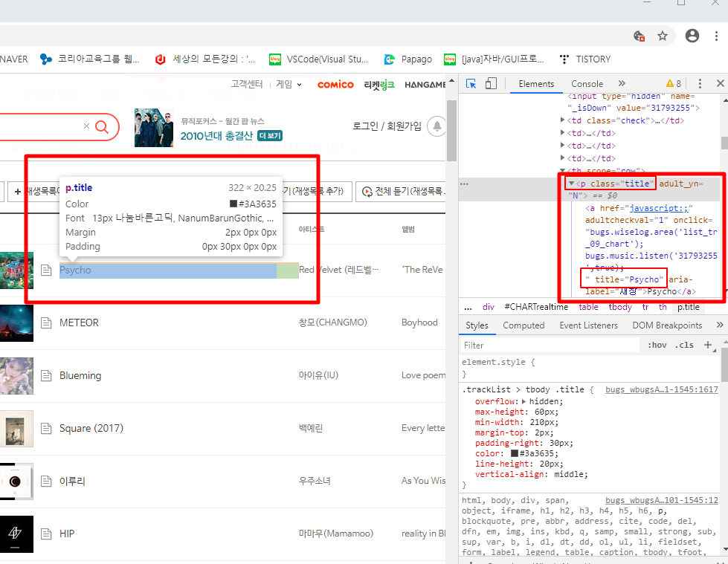Viewport: 728px width, 564px height.
Task: Click the 더보기 button on music banner
Action: tap(270, 135)
